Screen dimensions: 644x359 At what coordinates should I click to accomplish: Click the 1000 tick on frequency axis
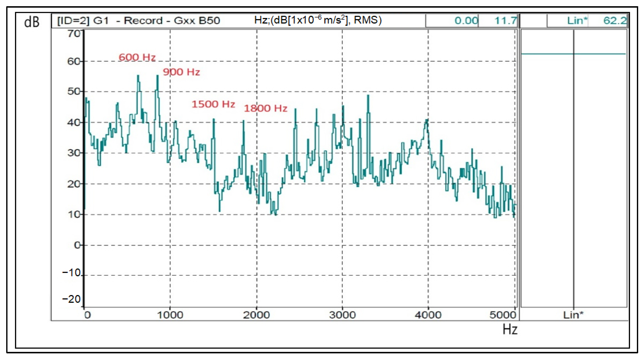pyautogui.click(x=170, y=315)
